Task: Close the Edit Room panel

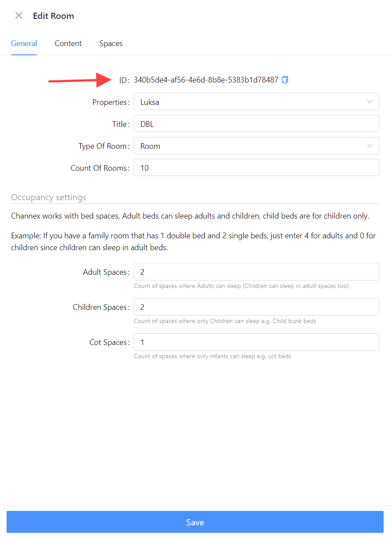Action: click(19, 16)
